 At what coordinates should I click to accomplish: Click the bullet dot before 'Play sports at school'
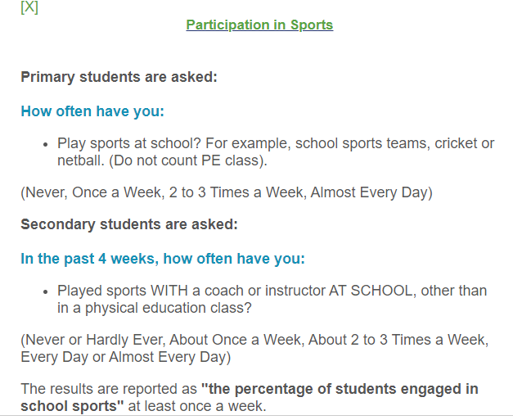pos(46,144)
